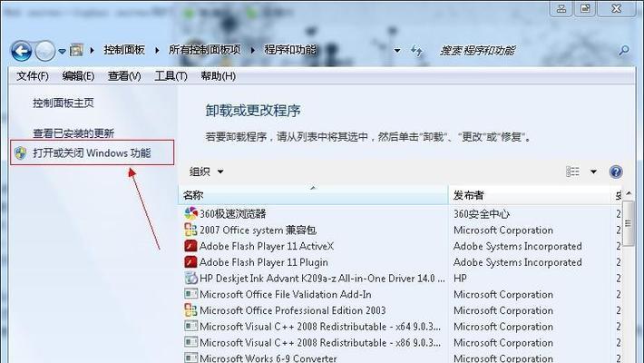Select Microsoft Office File Validation Add-In icon

tap(191, 294)
